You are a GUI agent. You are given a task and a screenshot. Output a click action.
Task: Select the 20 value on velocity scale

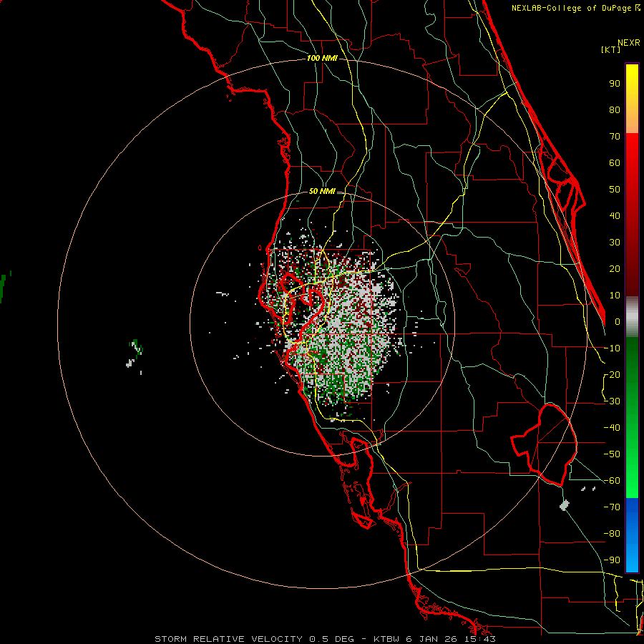point(615,269)
